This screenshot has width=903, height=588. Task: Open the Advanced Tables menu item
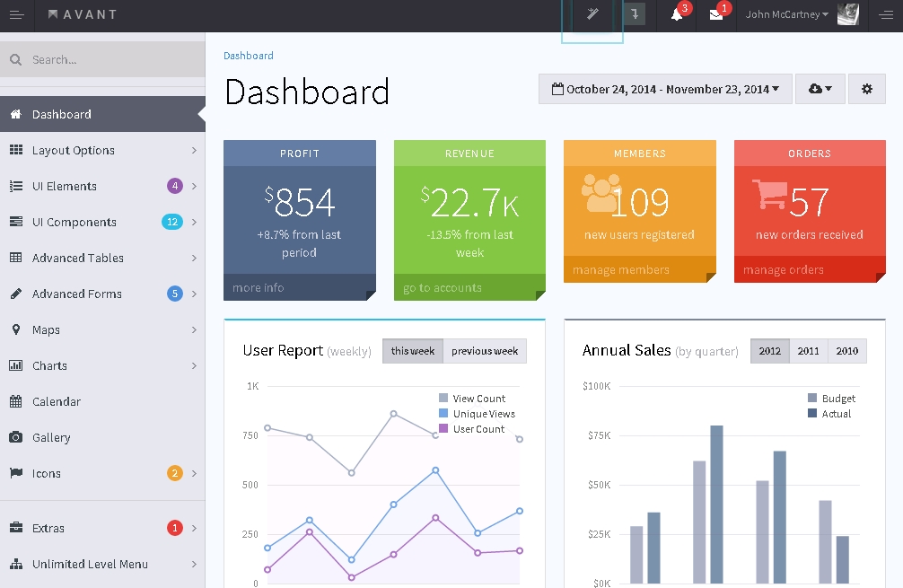78,258
